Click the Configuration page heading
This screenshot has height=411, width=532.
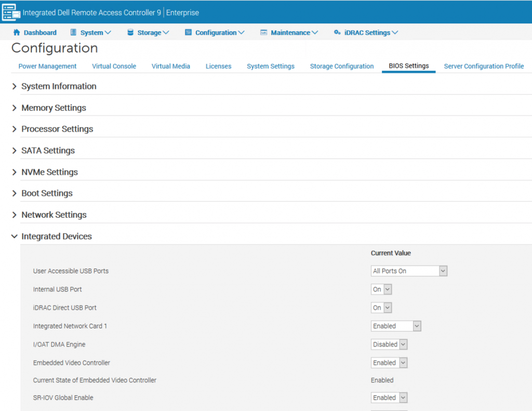click(55, 48)
